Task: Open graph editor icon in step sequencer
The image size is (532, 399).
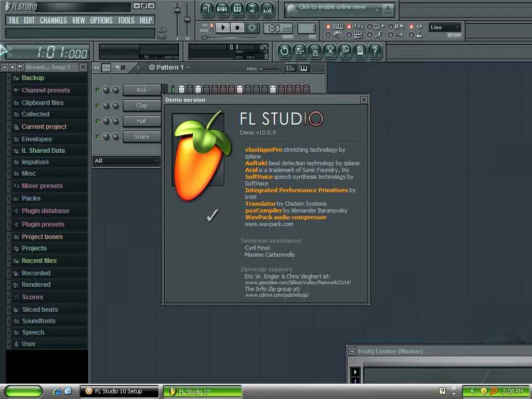Action: tap(290, 69)
